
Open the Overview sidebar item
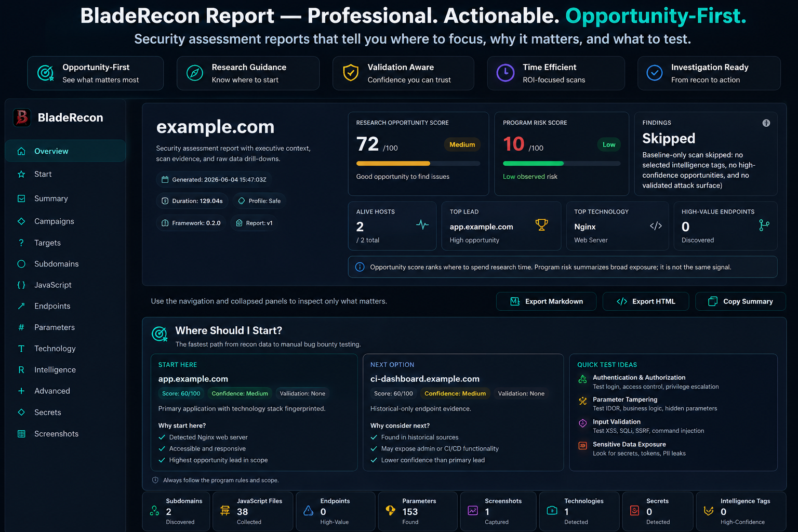[x=65, y=151]
